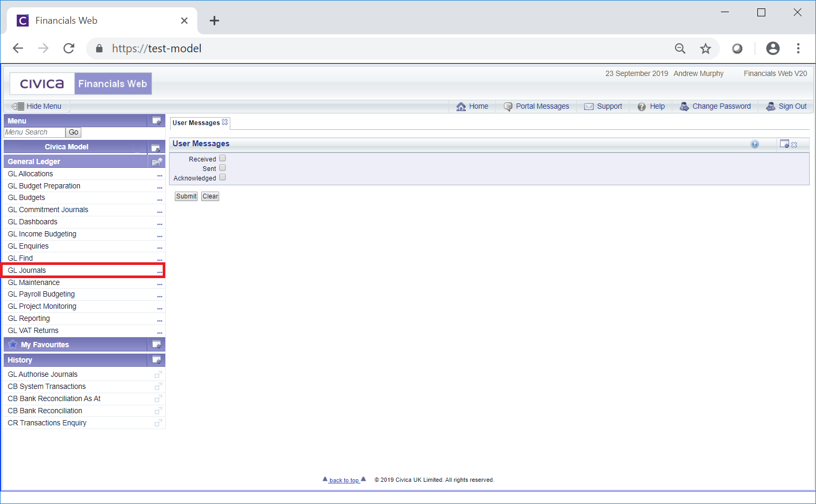Open the Help link
The height and width of the screenshot is (504, 816).
click(x=651, y=106)
